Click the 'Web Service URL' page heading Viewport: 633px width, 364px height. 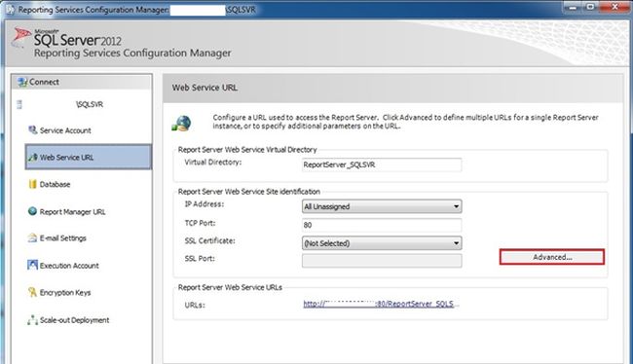click(x=205, y=88)
